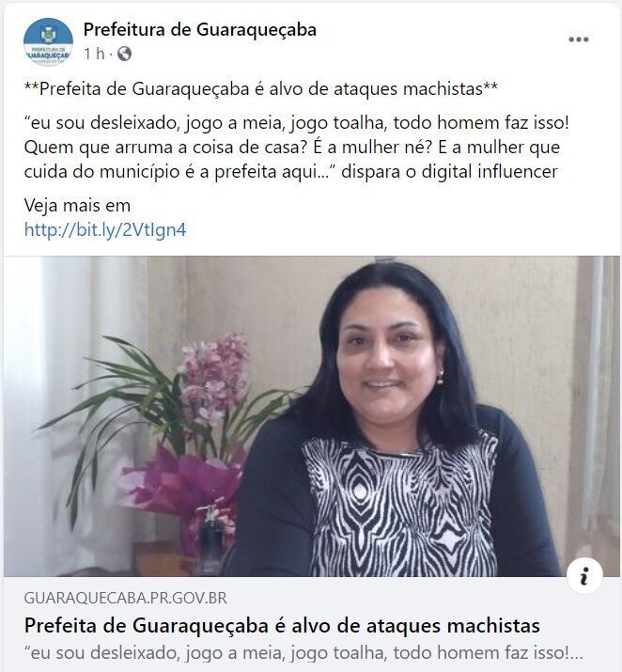
Task: Open the Prefeitura de Guaraqueçaba page name
Action: click(199, 29)
